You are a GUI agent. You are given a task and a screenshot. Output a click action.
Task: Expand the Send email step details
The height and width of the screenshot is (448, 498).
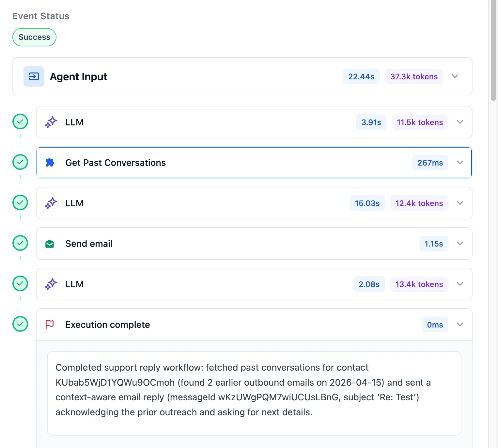coord(460,244)
